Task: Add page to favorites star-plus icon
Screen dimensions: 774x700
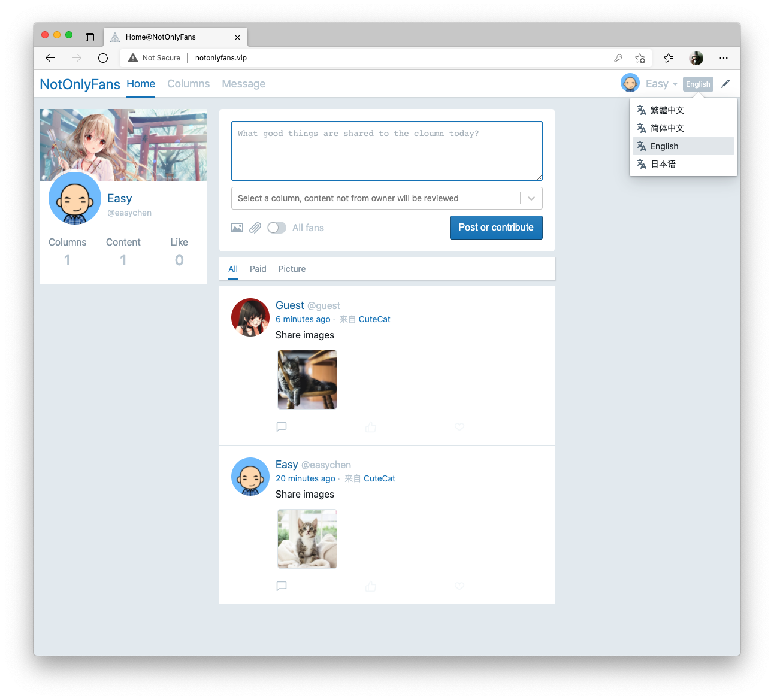Action: coord(640,58)
